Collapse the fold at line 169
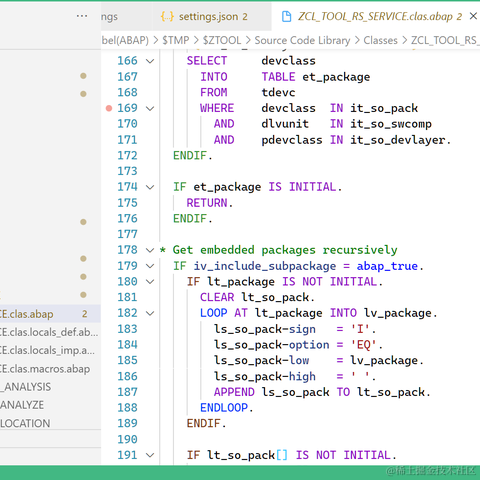Screen dimensions: 480x480 click(150, 108)
